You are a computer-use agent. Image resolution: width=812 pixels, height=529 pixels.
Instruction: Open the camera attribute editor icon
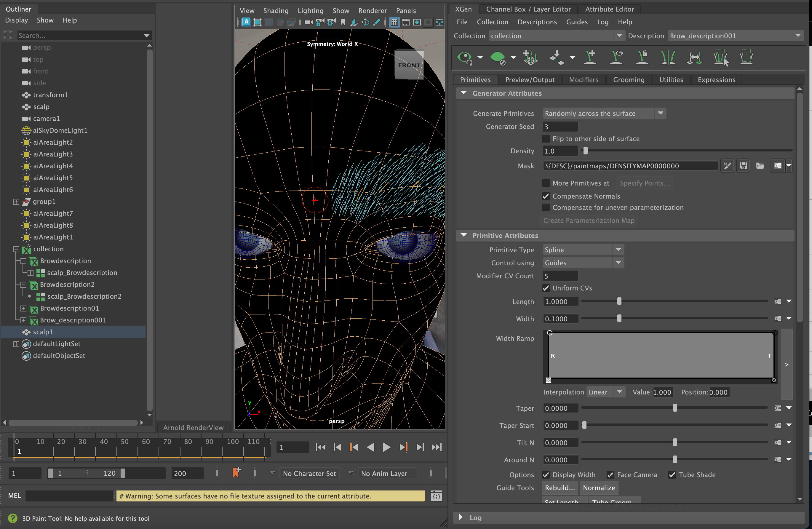point(330,22)
